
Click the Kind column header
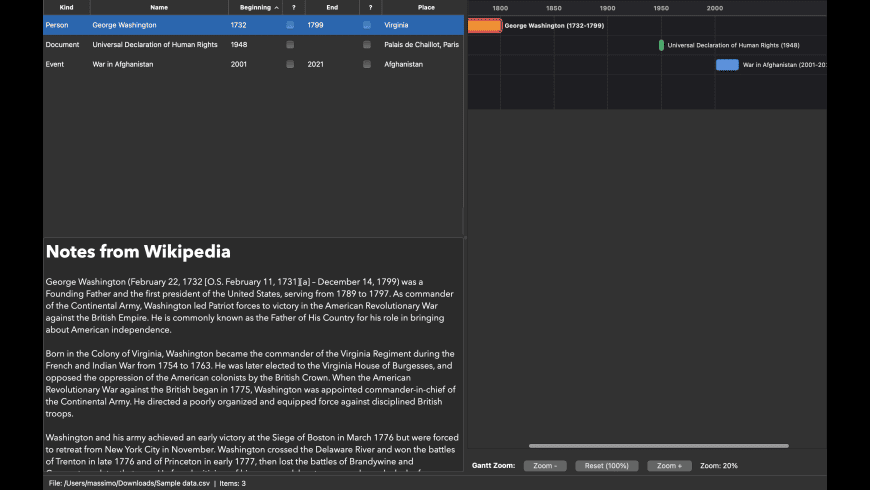click(x=67, y=7)
